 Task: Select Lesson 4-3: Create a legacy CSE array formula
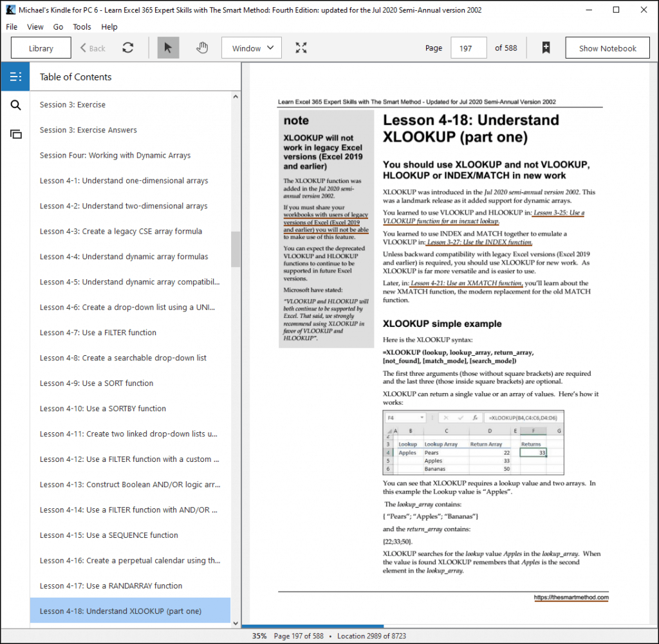pos(130,231)
